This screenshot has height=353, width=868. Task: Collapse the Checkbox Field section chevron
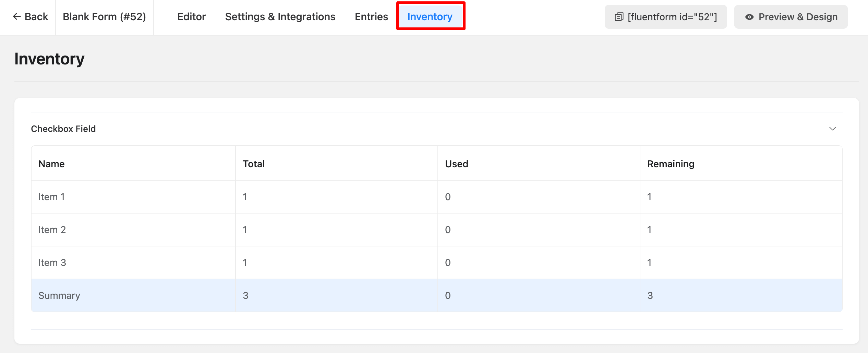[x=832, y=129]
